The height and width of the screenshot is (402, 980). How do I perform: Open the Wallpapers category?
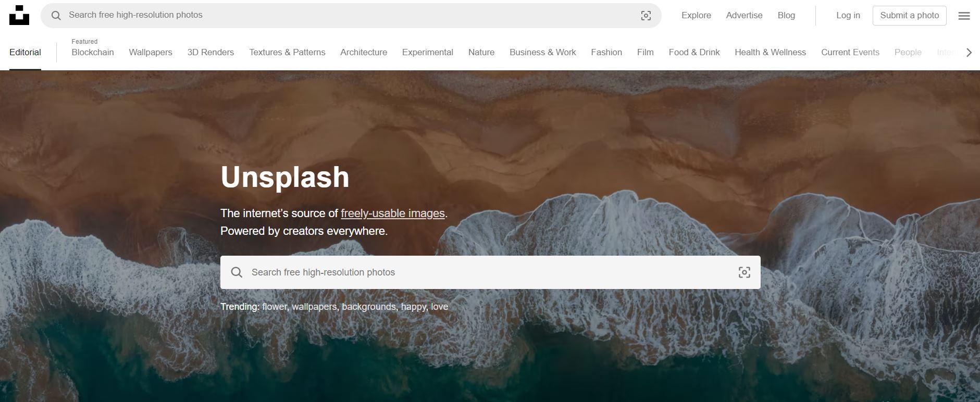click(x=151, y=52)
